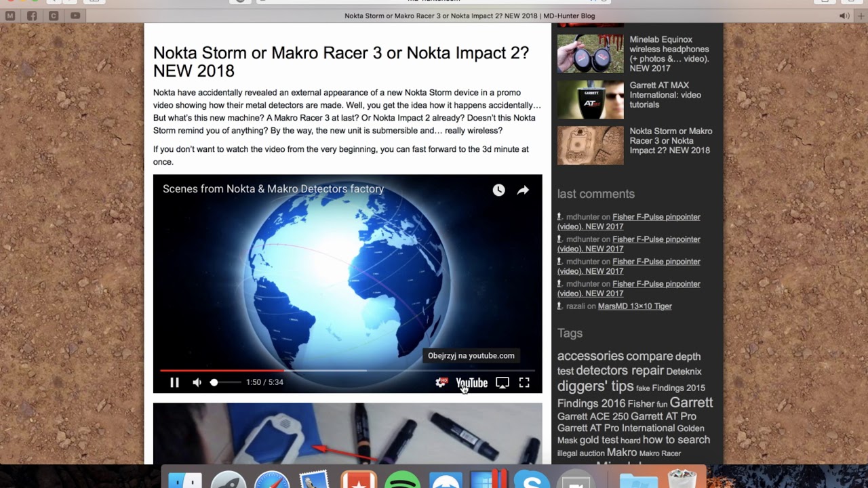Adjust the video volume slider

pyautogui.click(x=226, y=382)
